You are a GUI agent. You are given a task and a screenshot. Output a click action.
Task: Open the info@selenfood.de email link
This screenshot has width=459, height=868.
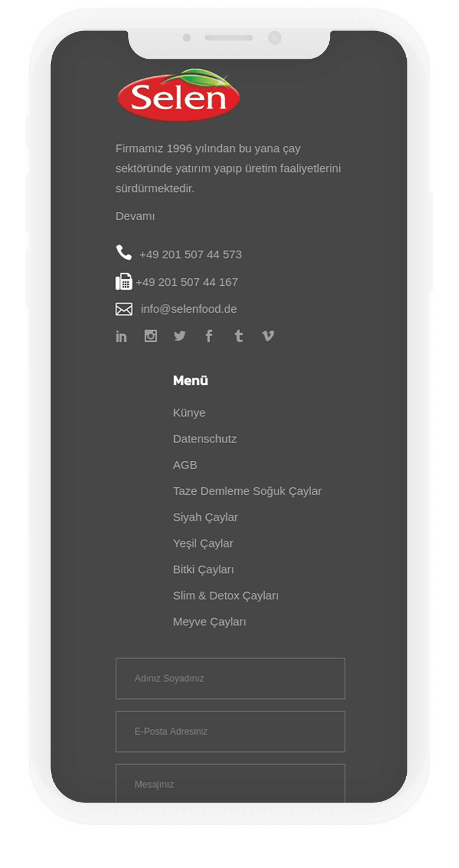click(189, 309)
